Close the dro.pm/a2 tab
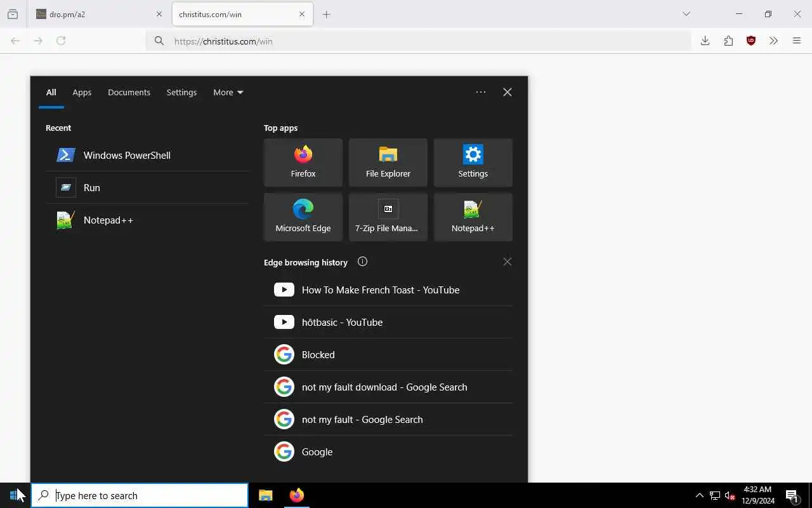Image resolution: width=812 pixels, height=508 pixels. tap(159, 14)
